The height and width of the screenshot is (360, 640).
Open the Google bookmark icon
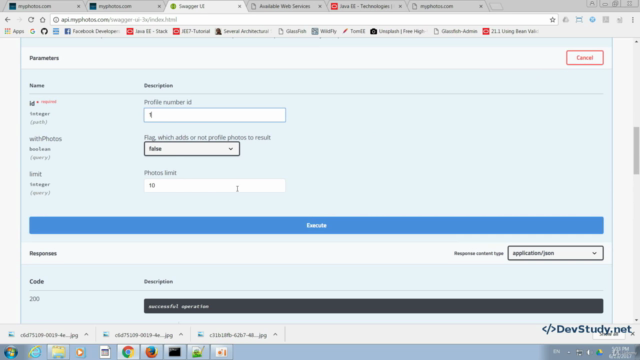pos(32,31)
